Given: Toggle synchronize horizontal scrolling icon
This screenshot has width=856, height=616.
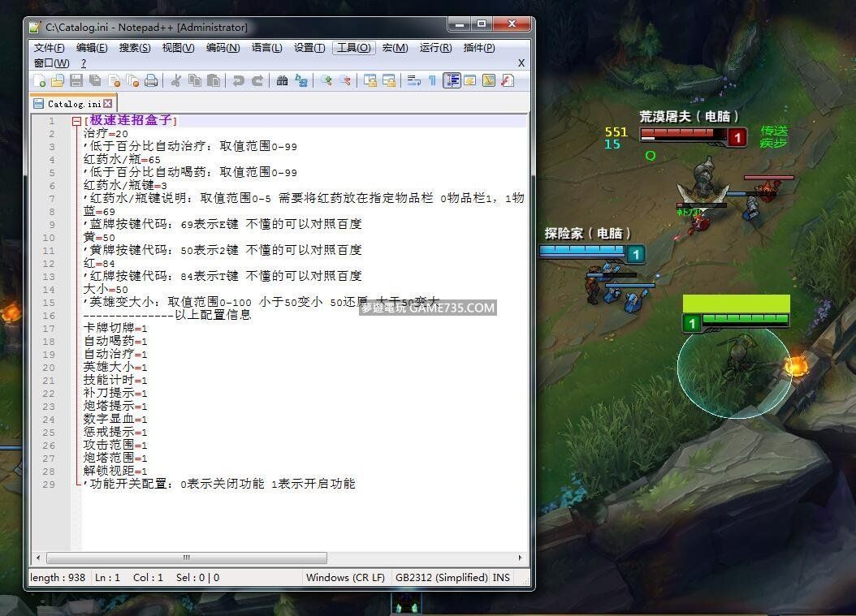Looking at the screenshot, I should click(389, 81).
